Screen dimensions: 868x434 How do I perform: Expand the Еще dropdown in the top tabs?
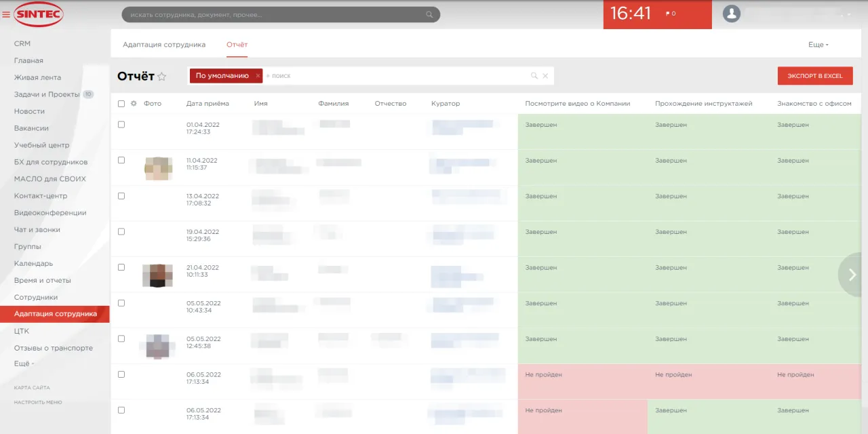pos(818,45)
